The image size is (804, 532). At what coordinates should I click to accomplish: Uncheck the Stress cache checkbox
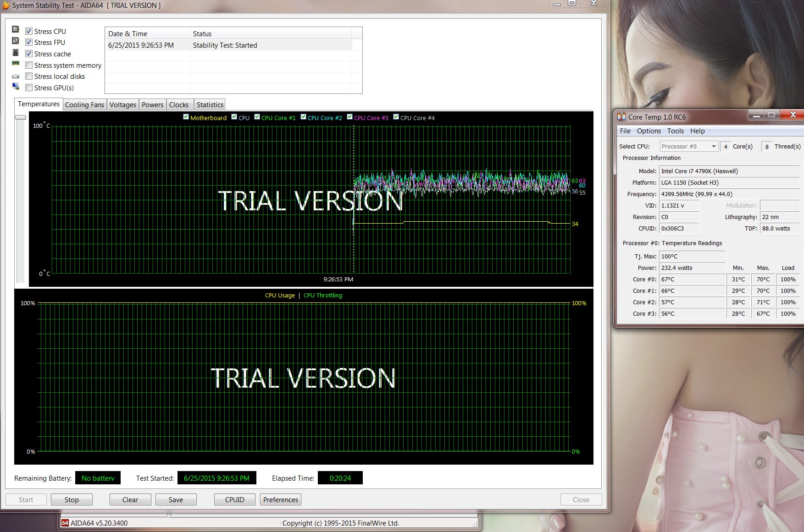[29, 54]
